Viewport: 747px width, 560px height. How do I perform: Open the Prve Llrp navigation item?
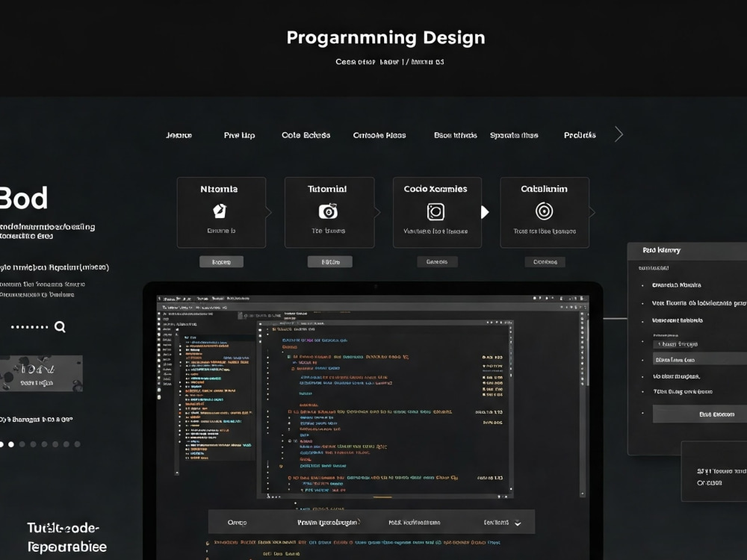239,135
